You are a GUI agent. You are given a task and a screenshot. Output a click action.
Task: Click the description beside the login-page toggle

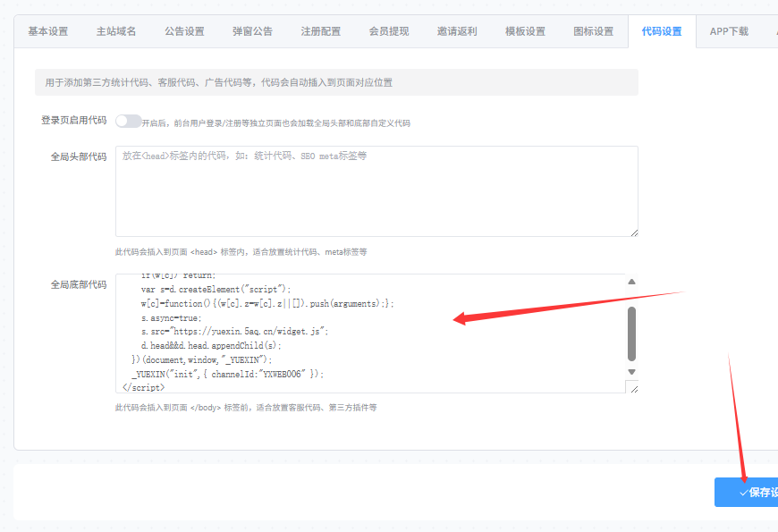(x=275, y=123)
